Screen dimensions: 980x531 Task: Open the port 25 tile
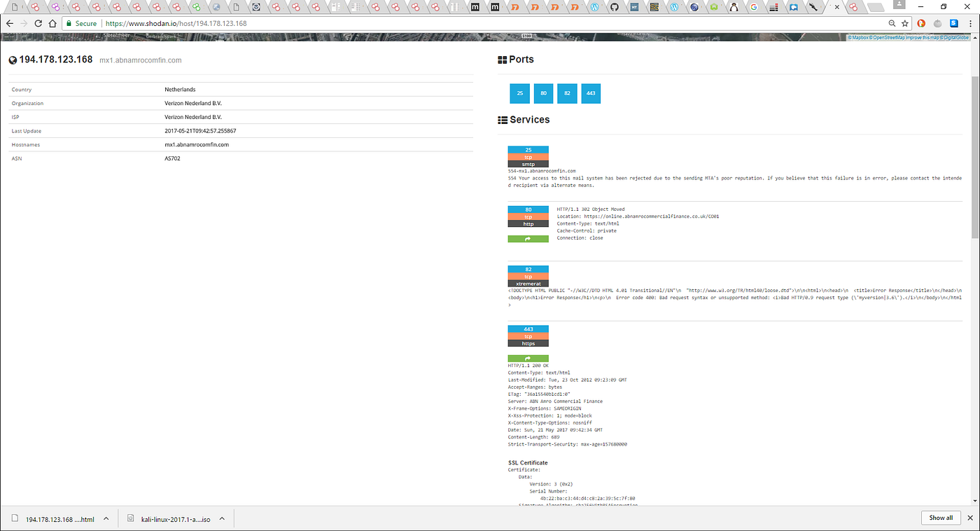point(519,93)
